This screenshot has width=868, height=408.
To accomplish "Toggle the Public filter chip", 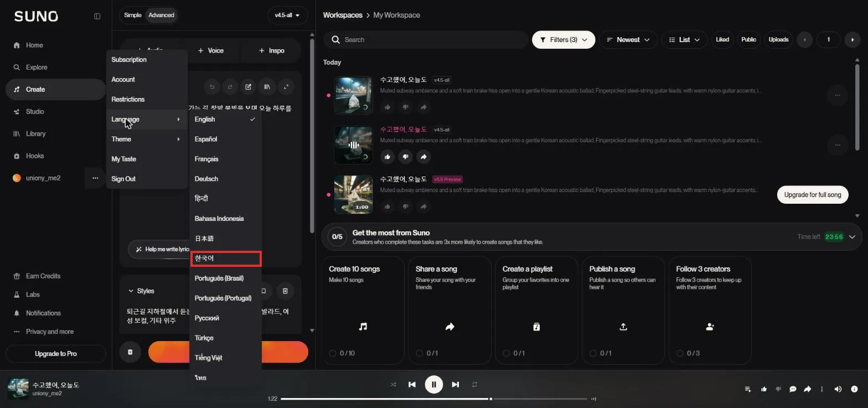I will [x=748, y=40].
